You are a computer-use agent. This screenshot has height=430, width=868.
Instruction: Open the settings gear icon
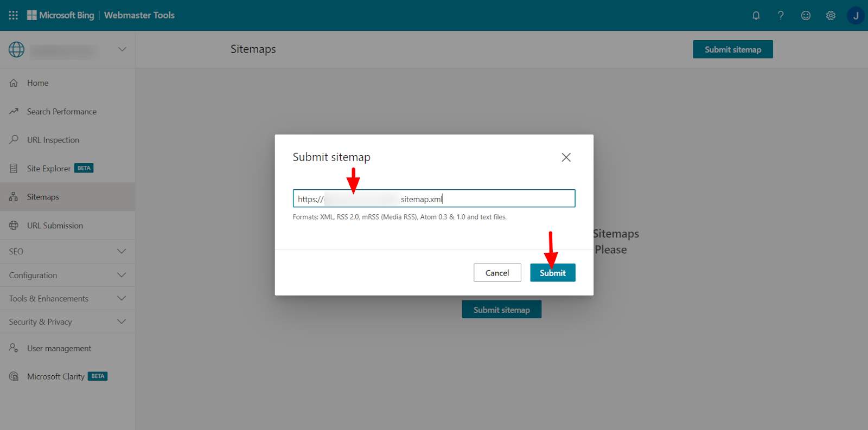tap(831, 15)
